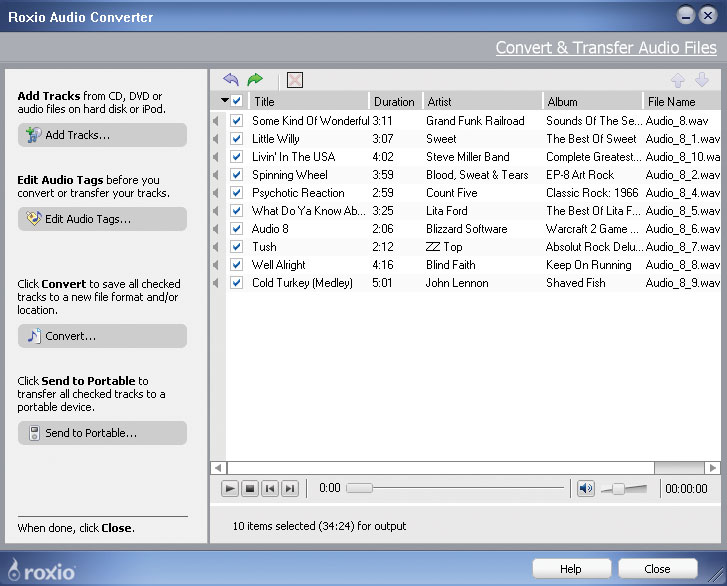Image resolution: width=727 pixels, height=586 pixels.
Task: Uncheck the Psychotic Reaction track
Action: [236, 193]
